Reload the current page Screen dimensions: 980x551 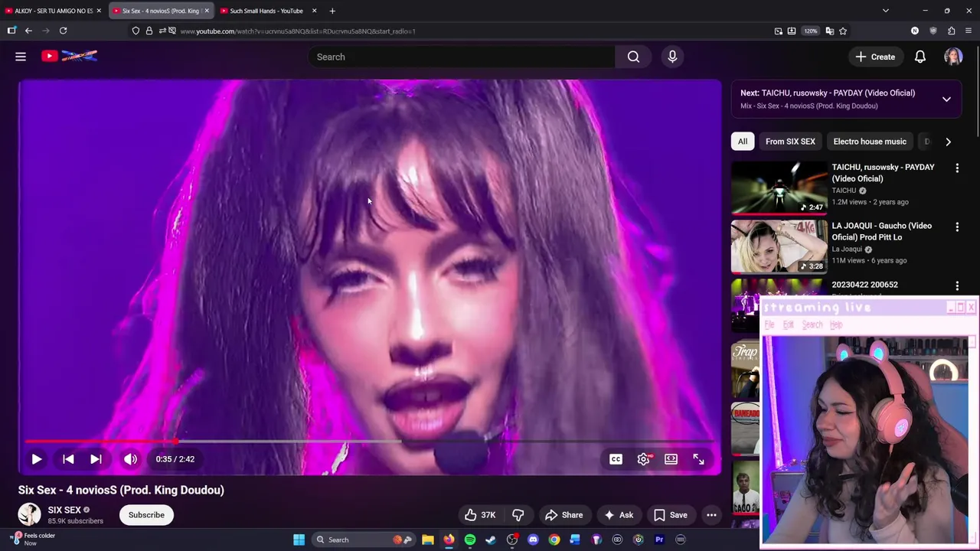click(63, 31)
